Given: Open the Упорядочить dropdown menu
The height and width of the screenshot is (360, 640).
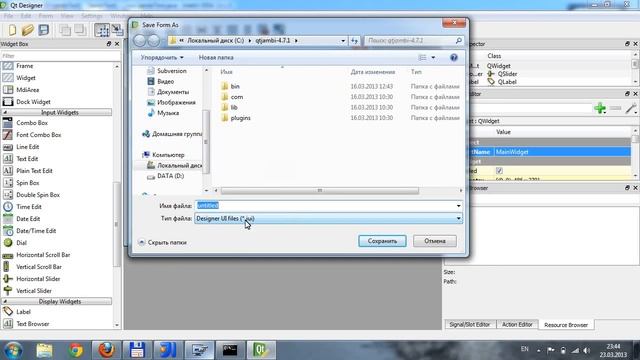Looking at the screenshot, I should [x=162, y=58].
